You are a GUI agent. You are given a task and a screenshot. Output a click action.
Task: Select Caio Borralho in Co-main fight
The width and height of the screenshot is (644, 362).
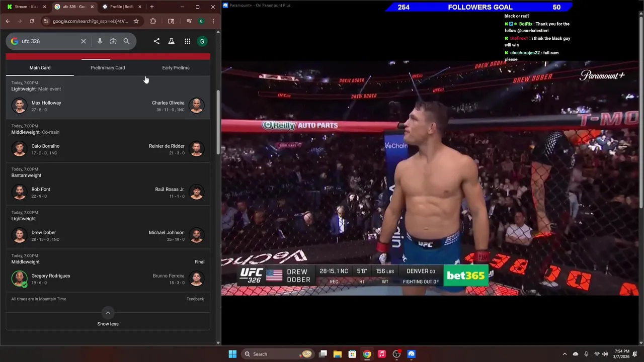(45, 146)
